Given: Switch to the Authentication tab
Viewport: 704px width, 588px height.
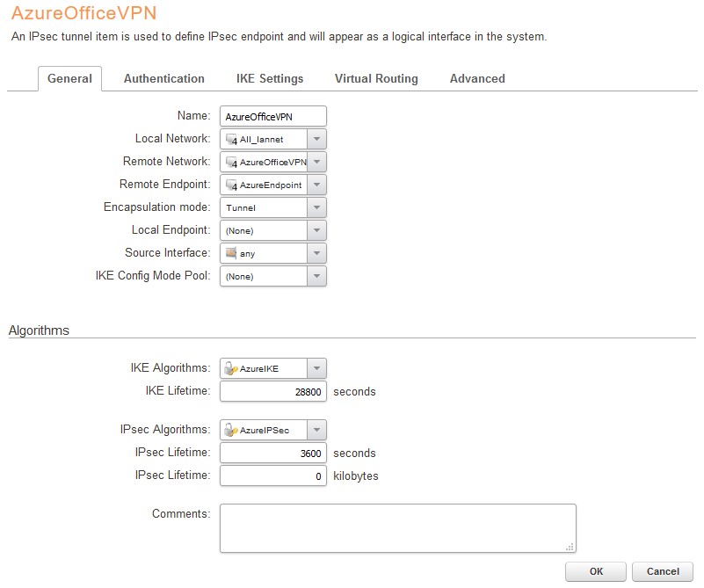Looking at the screenshot, I should click(x=163, y=78).
